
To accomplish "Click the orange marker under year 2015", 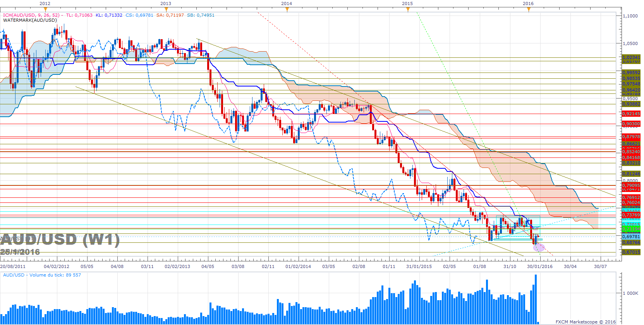I will [x=408, y=10].
